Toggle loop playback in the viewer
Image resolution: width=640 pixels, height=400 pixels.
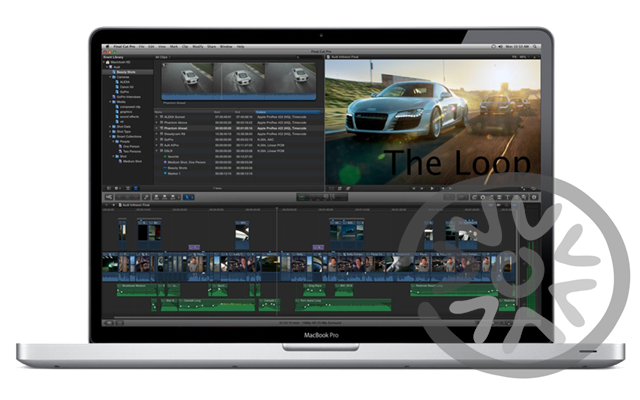pos(533,188)
